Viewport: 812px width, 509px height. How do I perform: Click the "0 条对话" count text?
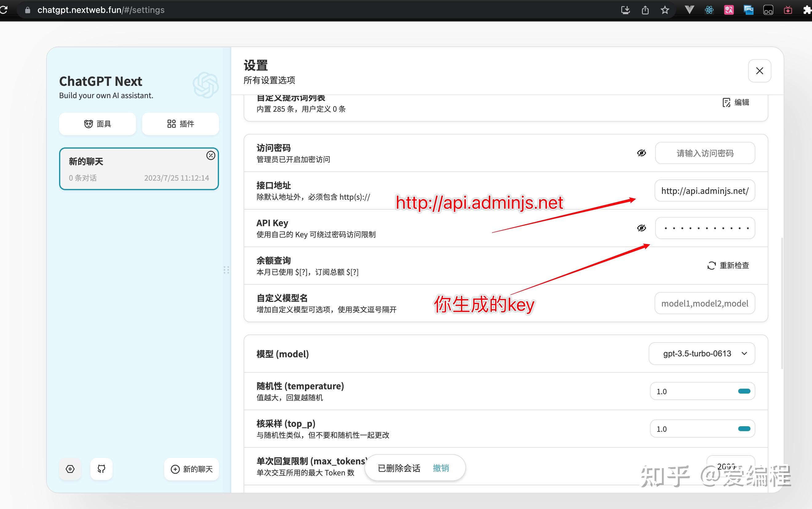tap(83, 178)
